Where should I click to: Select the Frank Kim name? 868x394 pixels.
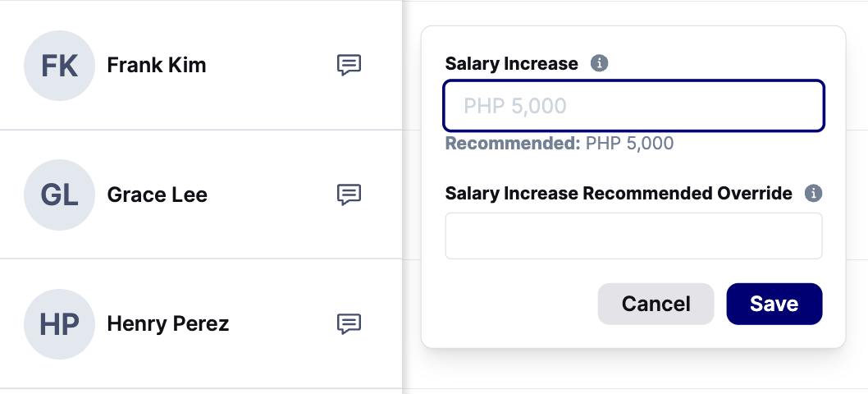click(x=157, y=66)
